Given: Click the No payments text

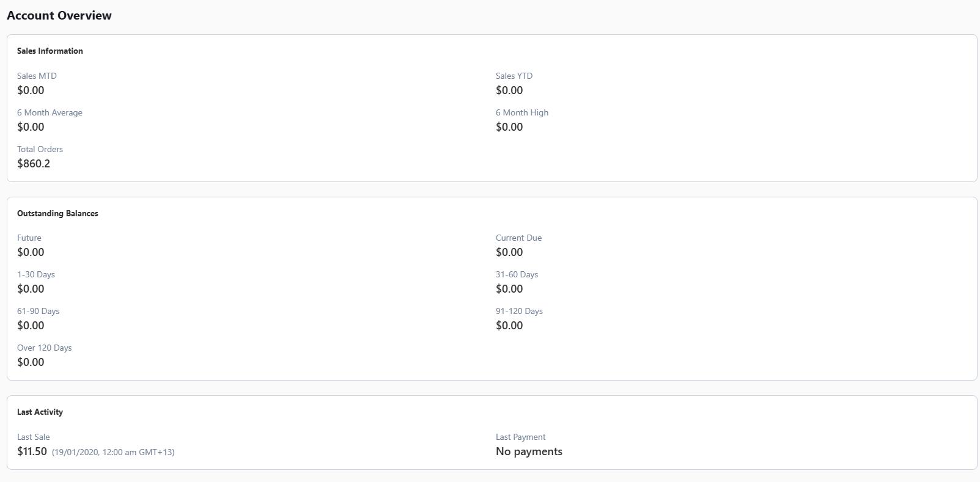Looking at the screenshot, I should (x=529, y=451).
